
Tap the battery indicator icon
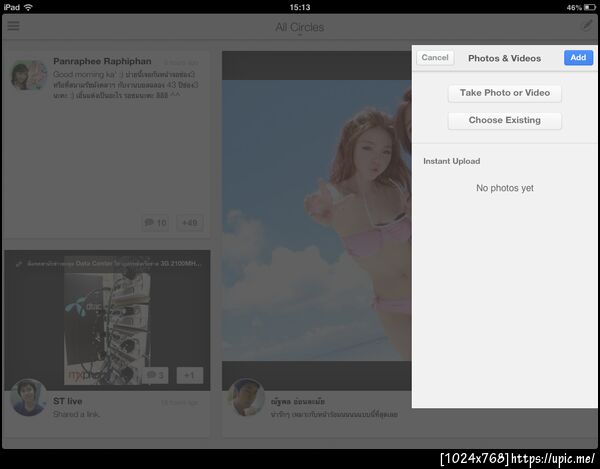tap(590, 7)
